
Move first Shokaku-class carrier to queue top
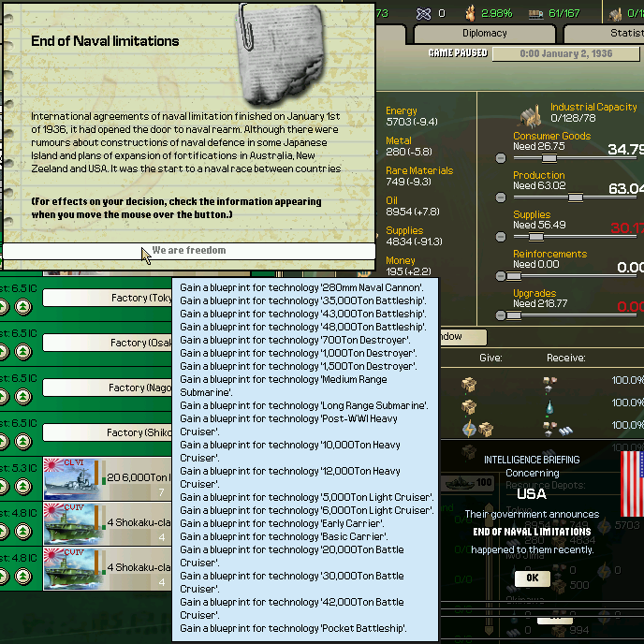pos(23,532)
